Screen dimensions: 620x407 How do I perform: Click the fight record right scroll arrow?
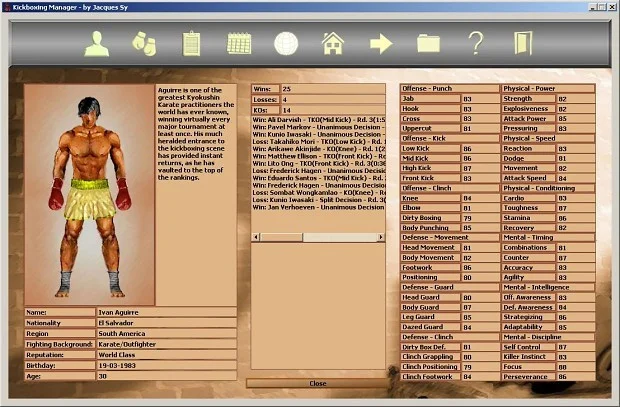click(x=381, y=237)
